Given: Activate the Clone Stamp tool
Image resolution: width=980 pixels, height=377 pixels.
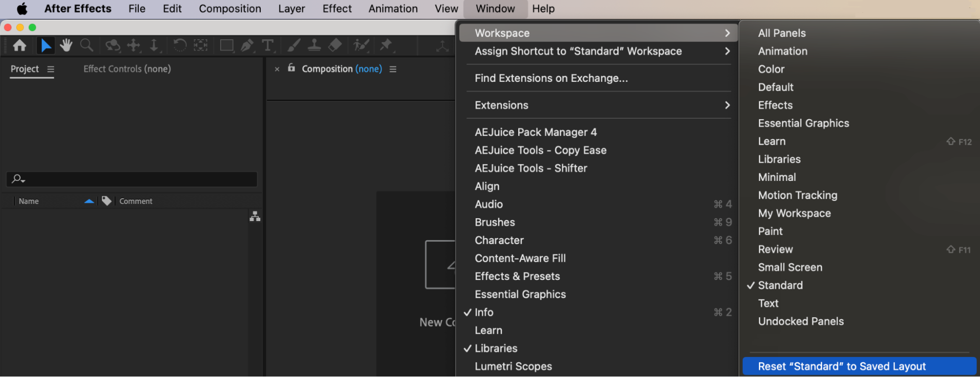Looking at the screenshot, I should [314, 46].
